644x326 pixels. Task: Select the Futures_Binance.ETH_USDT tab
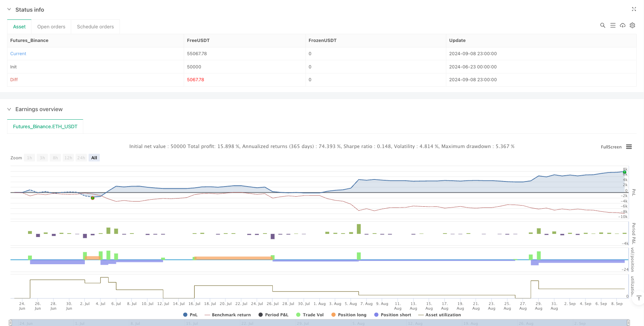click(x=45, y=127)
